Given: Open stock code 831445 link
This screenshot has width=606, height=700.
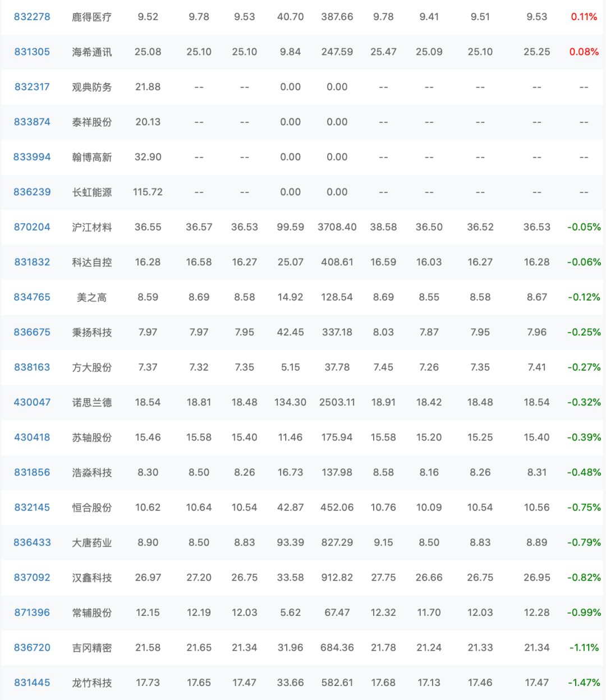Looking at the screenshot, I should pyautogui.click(x=32, y=683).
